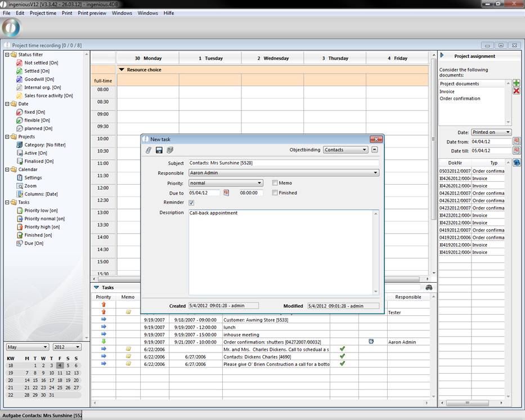Open the calendar icon beside Date from field
The image size is (525, 420).
pyautogui.click(x=517, y=141)
